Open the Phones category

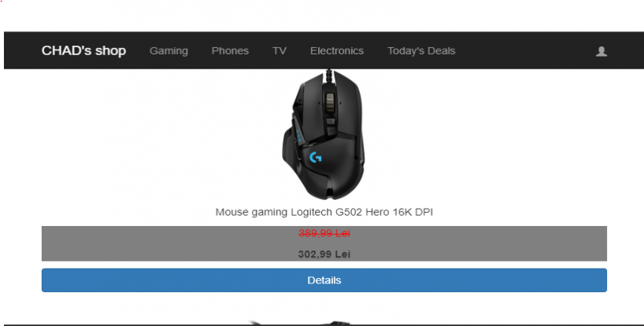click(230, 51)
